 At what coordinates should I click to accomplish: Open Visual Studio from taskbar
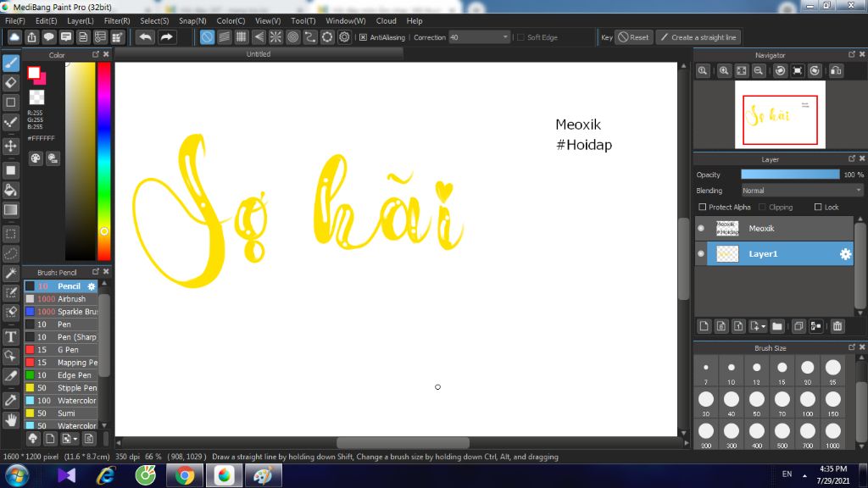[x=66, y=476]
